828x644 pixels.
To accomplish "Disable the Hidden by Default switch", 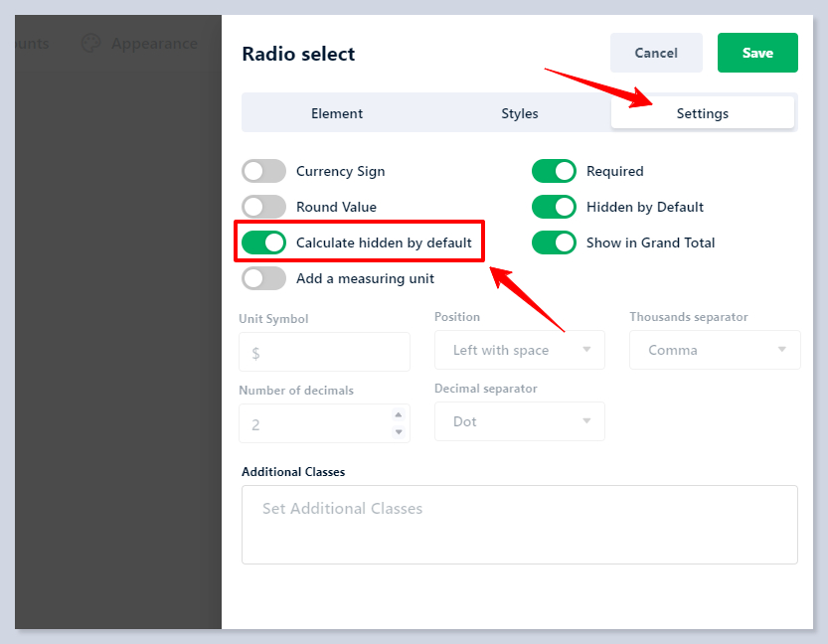I will pos(554,207).
